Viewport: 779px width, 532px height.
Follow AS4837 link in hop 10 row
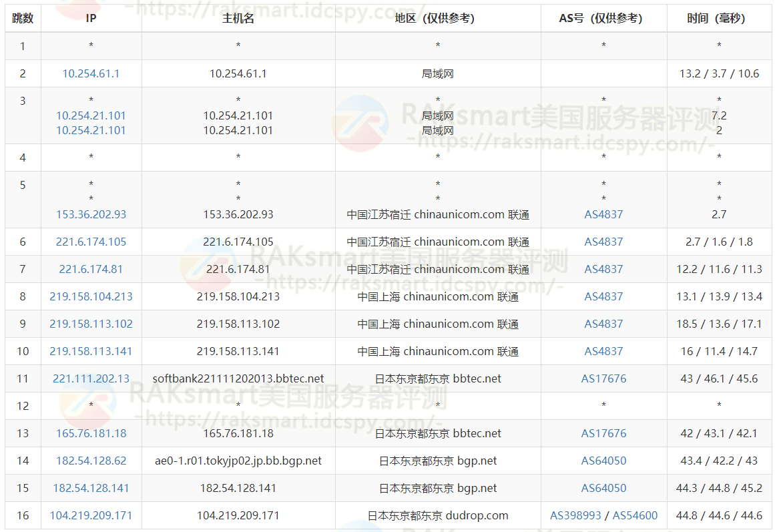click(x=603, y=350)
